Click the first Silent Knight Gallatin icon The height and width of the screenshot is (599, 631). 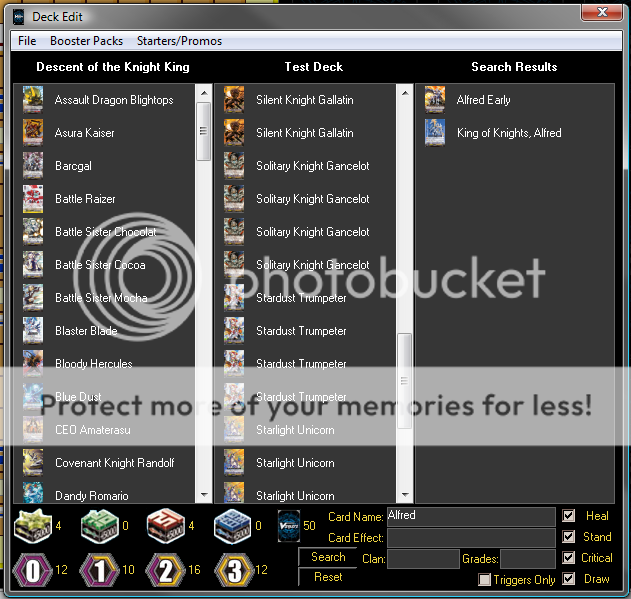pyautogui.click(x=234, y=100)
